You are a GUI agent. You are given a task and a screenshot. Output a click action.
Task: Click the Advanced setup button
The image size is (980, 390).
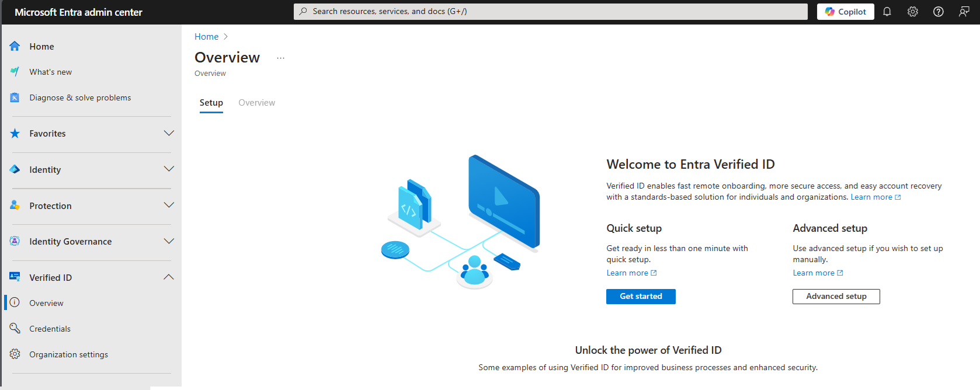coord(836,297)
